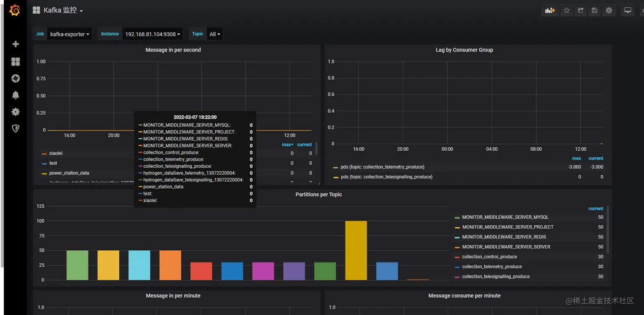The height and width of the screenshot is (315, 644).
Task: Click Partitions legend vertical scrollbar
Action: (608, 230)
